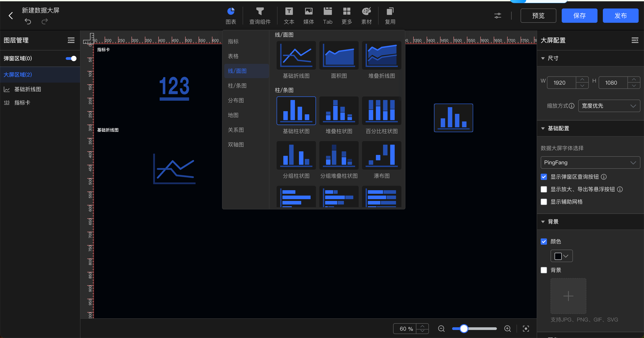The height and width of the screenshot is (338, 644).
Task: Click the undo arrow icon
Action: [x=28, y=22]
